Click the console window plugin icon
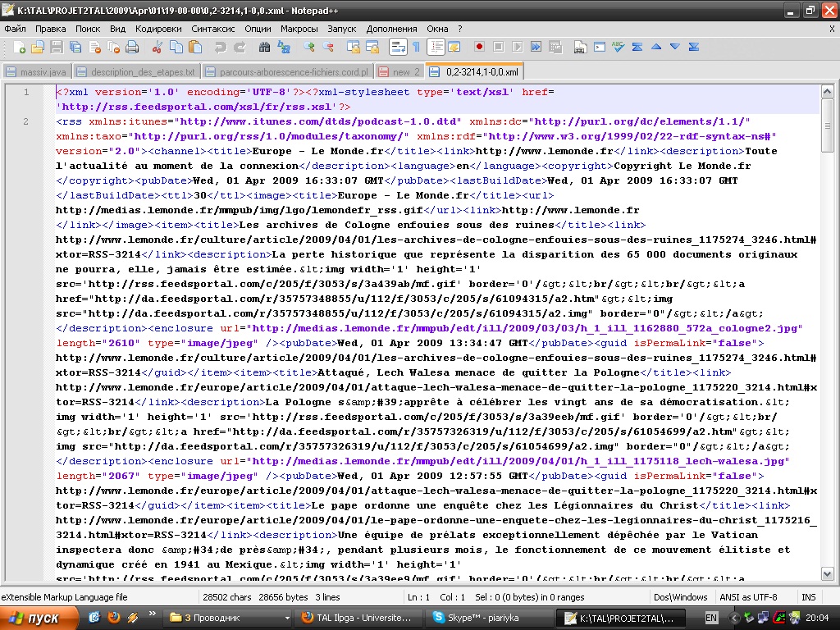 click(x=600, y=47)
